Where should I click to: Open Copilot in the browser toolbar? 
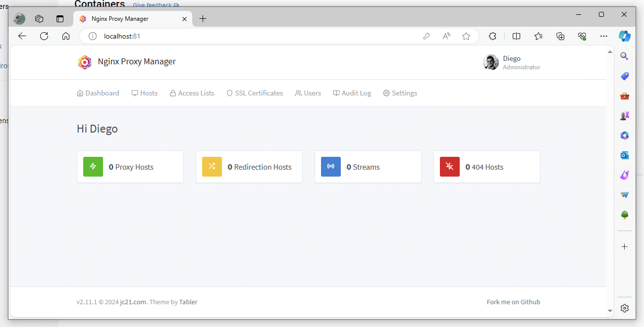[x=625, y=36]
